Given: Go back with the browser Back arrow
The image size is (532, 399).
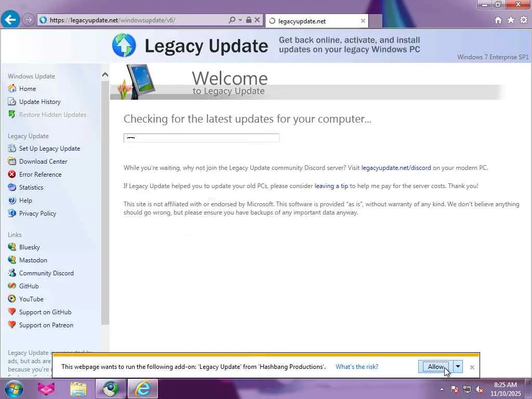Looking at the screenshot, I should (10, 20).
